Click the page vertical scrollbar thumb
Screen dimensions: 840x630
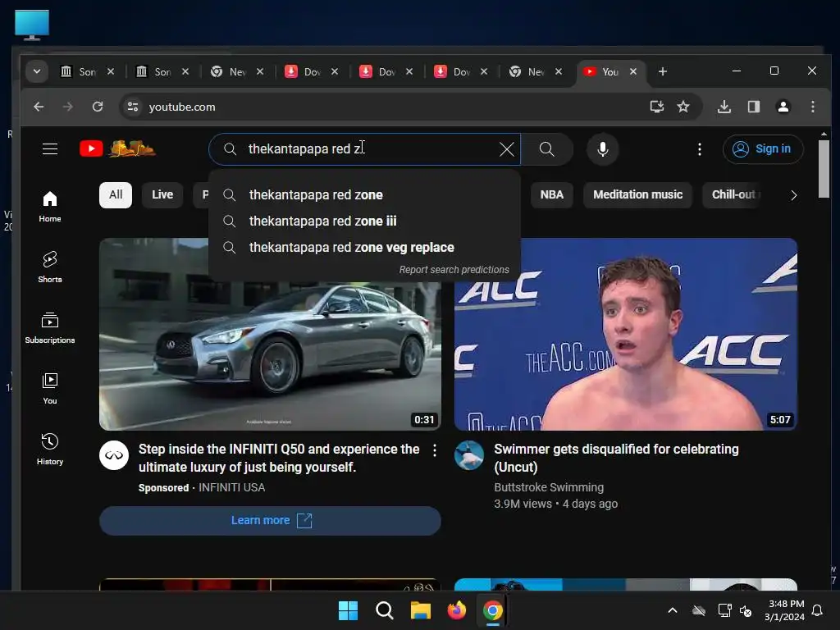click(x=824, y=169)
